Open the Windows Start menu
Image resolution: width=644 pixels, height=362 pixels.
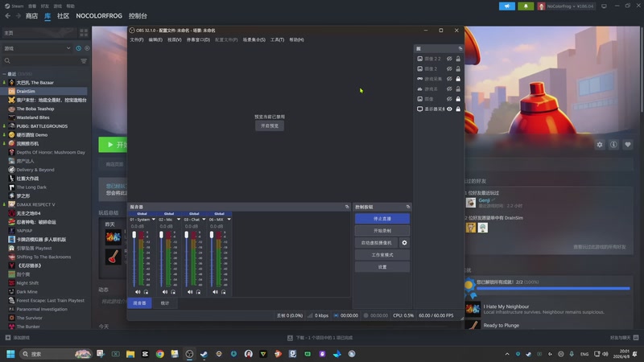point(10,354)
